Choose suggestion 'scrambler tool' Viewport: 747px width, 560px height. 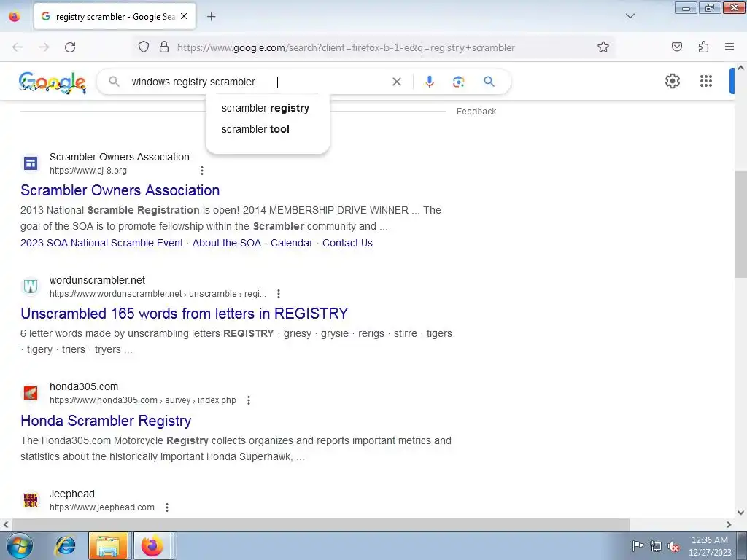(x=255, y=129)
